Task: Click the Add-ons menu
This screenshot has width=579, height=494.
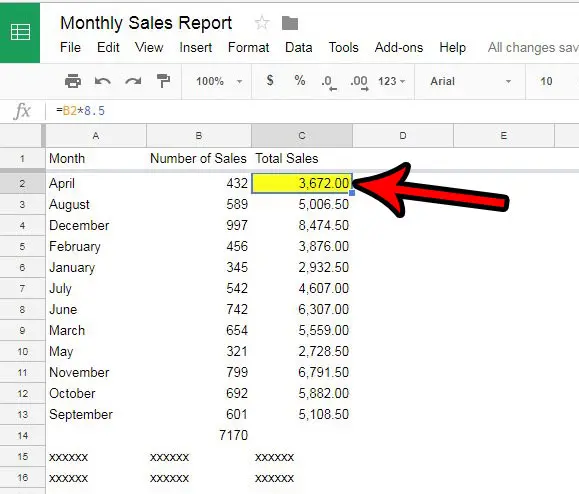Action: pyautogui.click(x=399, y=48)
